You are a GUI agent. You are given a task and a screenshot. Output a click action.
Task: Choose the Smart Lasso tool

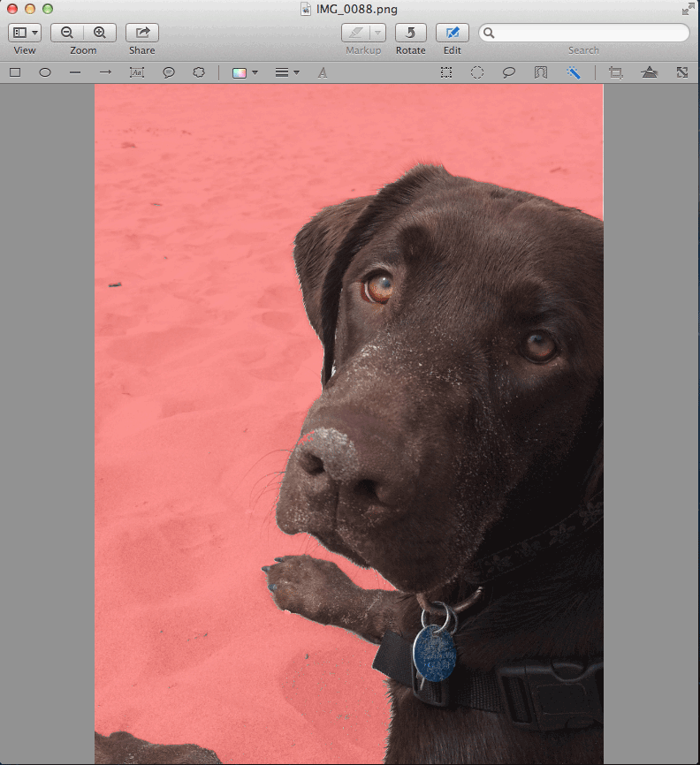pos(540,72)
